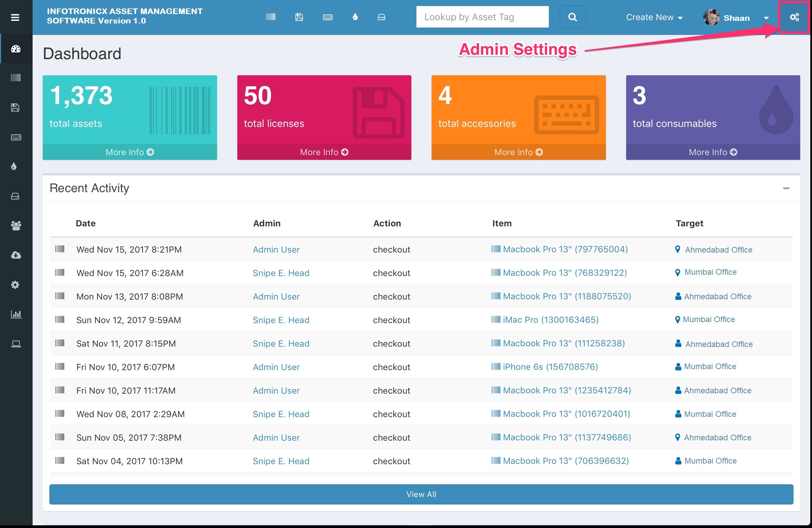This screenshot has width=812, height=528.
Task: Click the search magnifier button
Action: point(572,17)
